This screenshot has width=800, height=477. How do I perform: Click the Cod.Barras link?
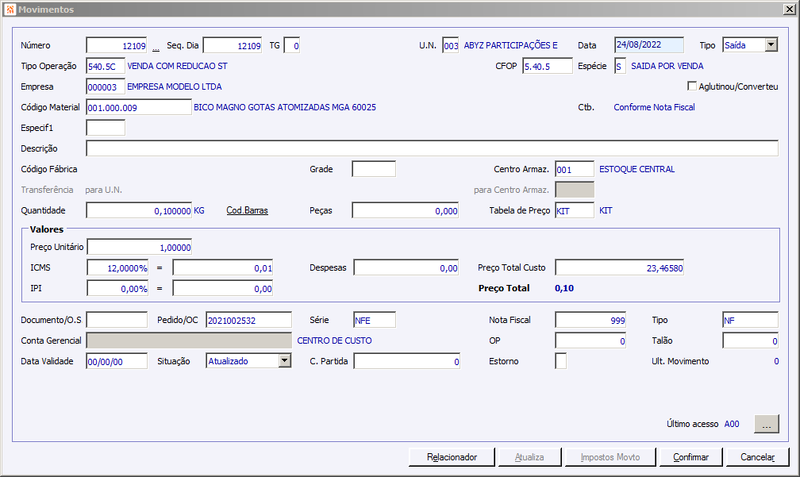tap(247, 210)
